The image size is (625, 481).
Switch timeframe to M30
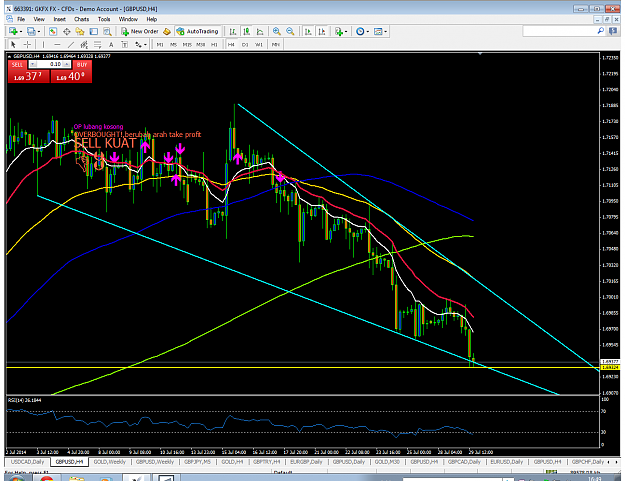(x=200, y=45)
